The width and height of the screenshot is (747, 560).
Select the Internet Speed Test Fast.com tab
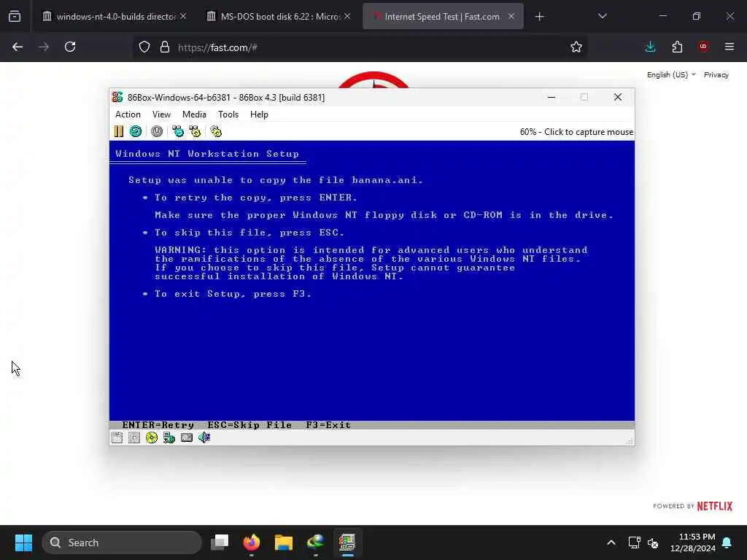[443, 17]
